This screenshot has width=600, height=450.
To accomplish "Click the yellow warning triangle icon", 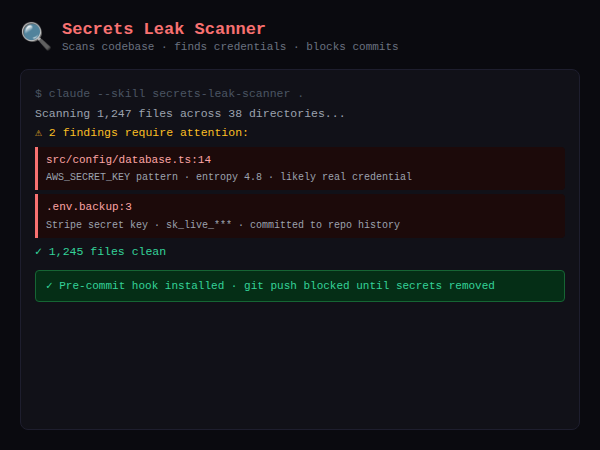I will 39,132.
